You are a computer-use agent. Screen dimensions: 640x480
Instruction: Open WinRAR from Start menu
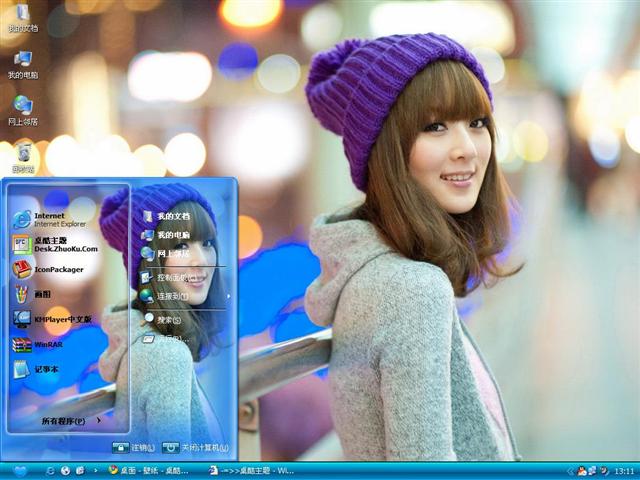38,344
